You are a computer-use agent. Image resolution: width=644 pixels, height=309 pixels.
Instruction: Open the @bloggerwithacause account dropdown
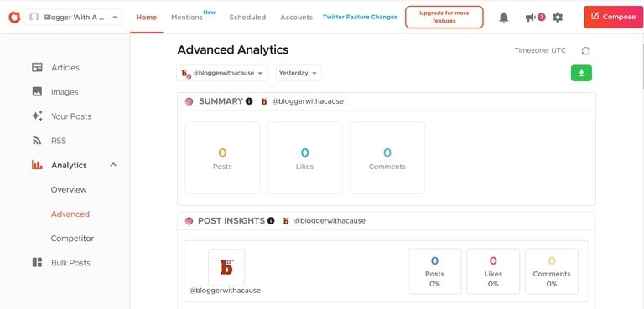222,73
